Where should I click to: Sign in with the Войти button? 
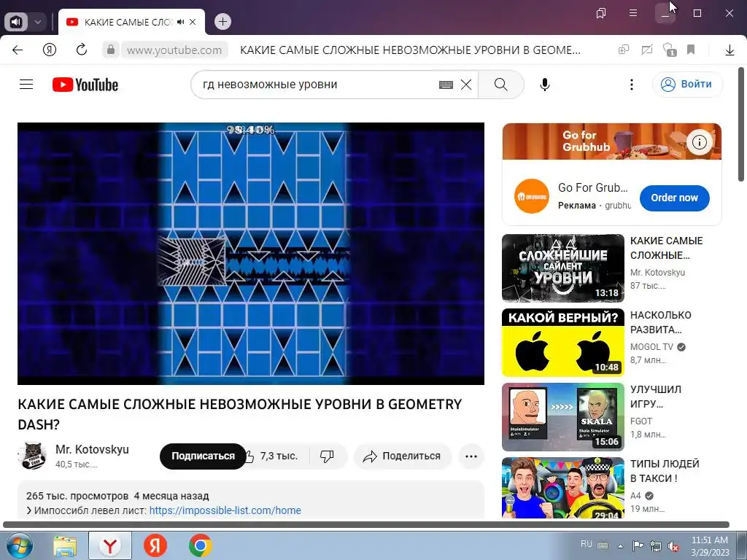click(x=687, y=85)
